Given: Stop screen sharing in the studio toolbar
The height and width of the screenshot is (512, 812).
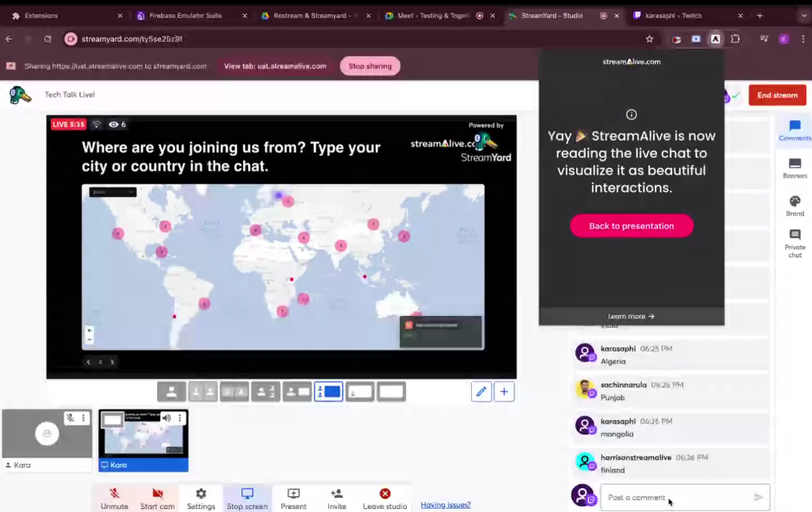Looking at the screenshot, I should (247, 499).
